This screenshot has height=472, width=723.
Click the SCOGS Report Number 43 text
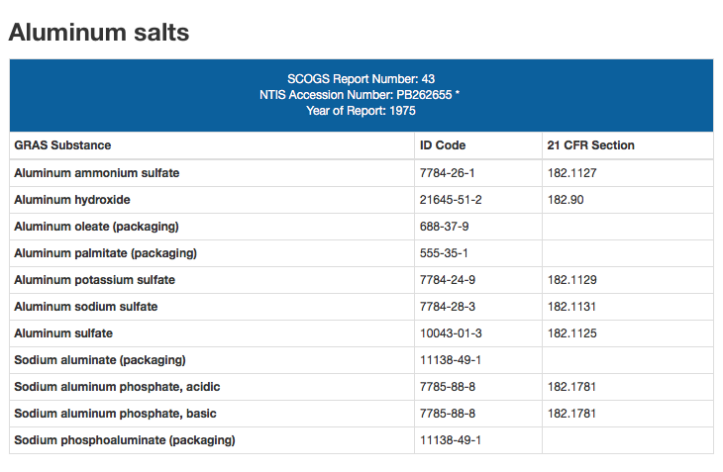coord(360,78)
